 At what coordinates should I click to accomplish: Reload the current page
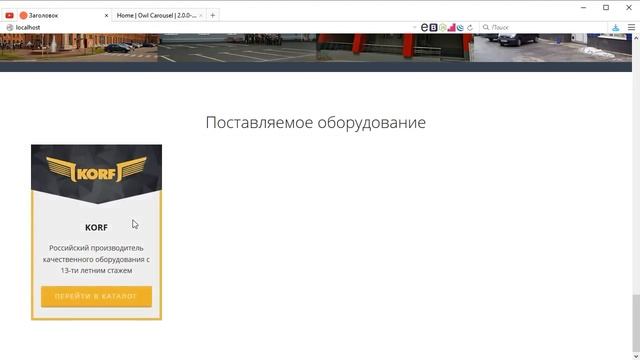coord(470,28)
